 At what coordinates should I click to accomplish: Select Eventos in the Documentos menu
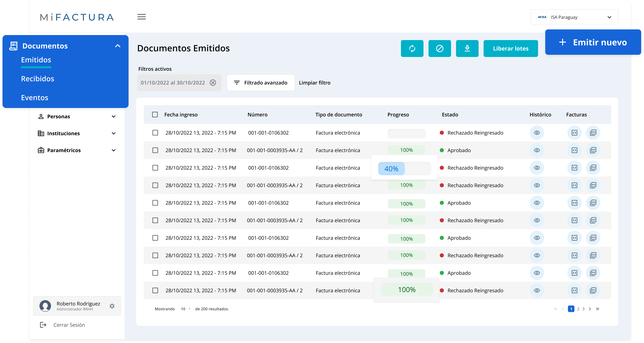click(x=34, y=97)
